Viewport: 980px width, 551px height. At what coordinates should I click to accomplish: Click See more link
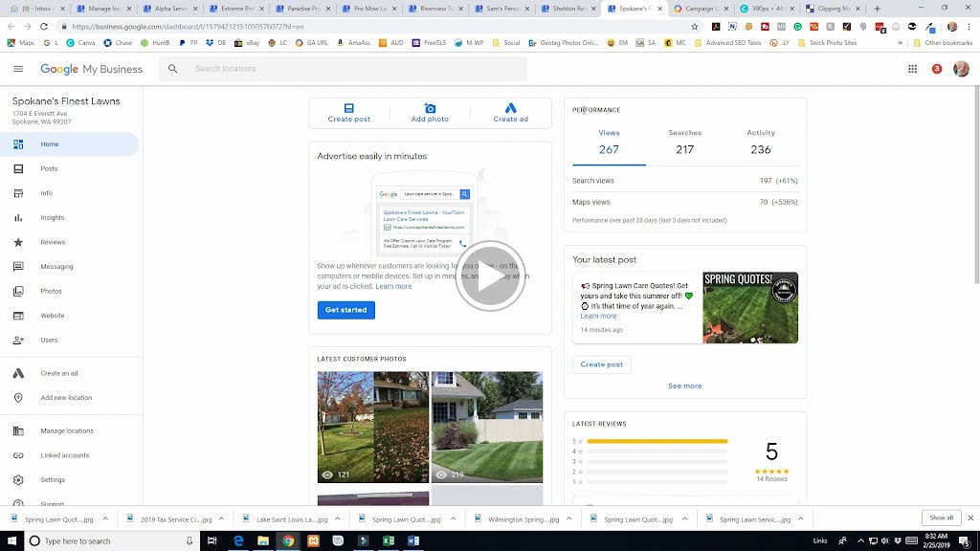685,386
